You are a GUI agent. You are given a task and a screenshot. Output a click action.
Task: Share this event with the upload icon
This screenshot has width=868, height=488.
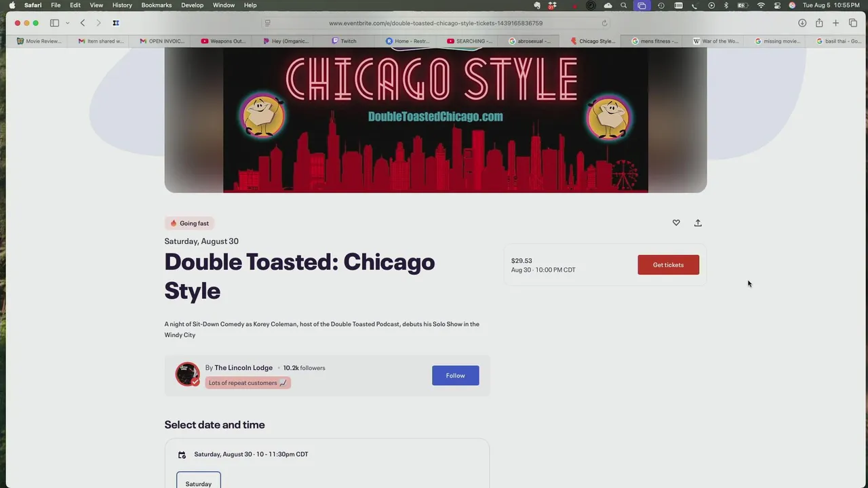[x=698, y=223]
